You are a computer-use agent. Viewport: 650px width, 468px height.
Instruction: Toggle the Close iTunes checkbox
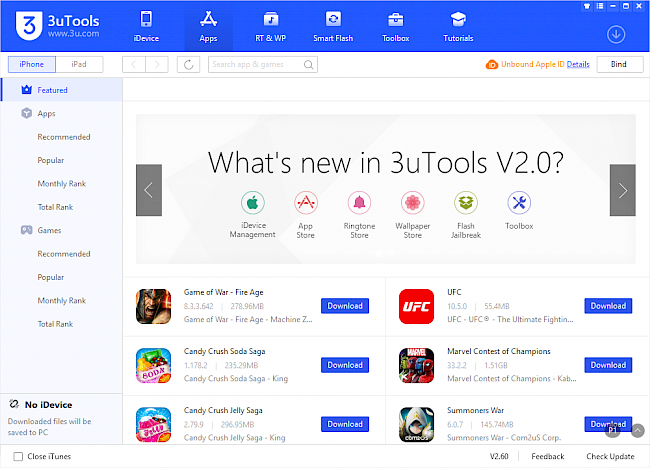(18, 456)
